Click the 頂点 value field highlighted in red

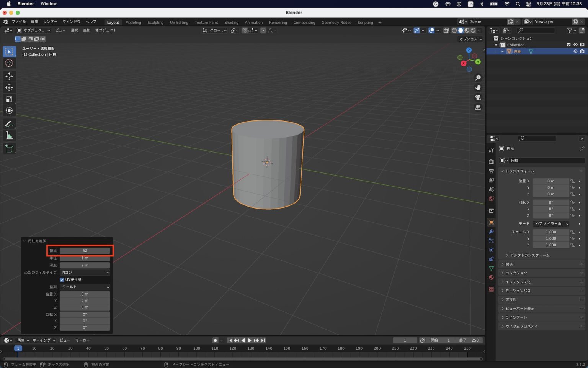point(85,250)
